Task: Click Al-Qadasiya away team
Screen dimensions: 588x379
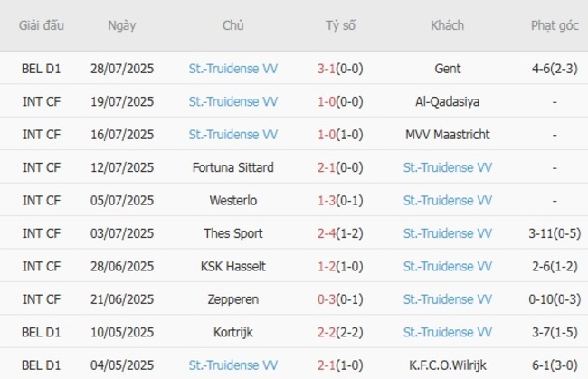Action: (447, 101)
